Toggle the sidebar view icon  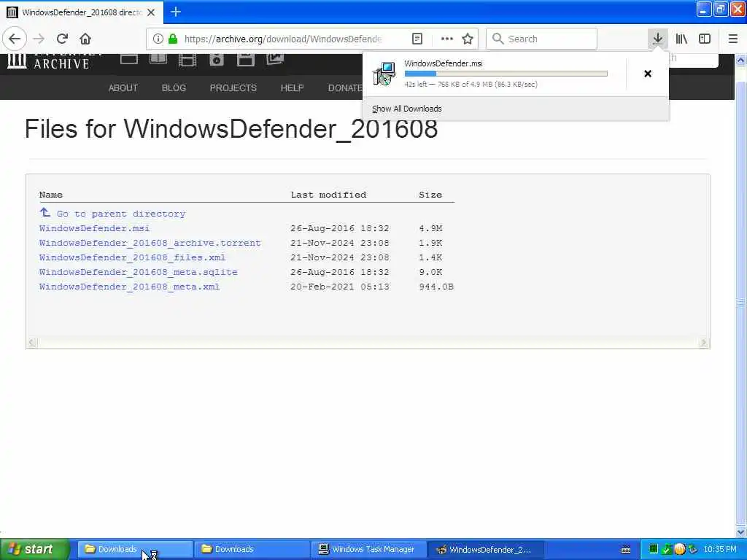click(705, 39)
